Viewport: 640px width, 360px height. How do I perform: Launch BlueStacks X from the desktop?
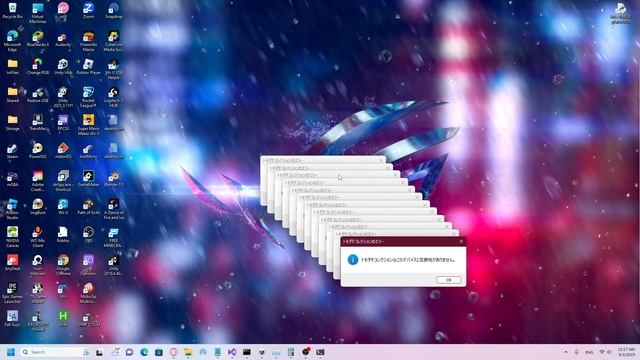click(x=38, y=39)
